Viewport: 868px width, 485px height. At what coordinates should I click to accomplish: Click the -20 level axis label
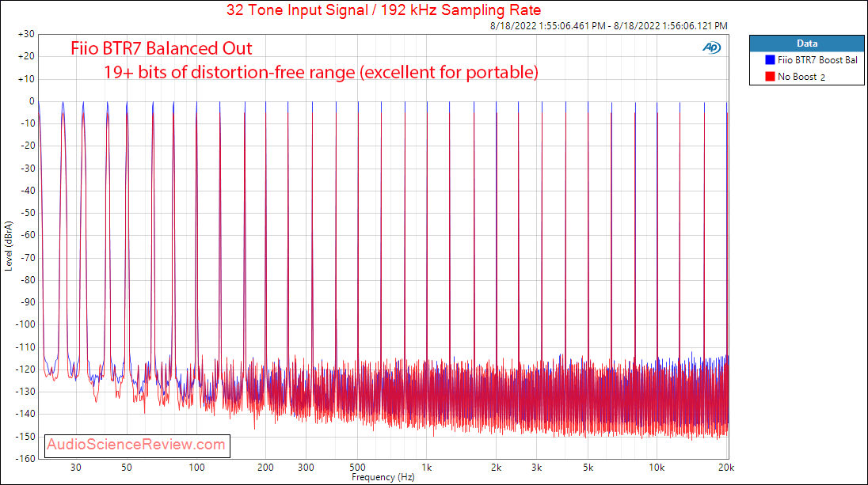point(27,146)
